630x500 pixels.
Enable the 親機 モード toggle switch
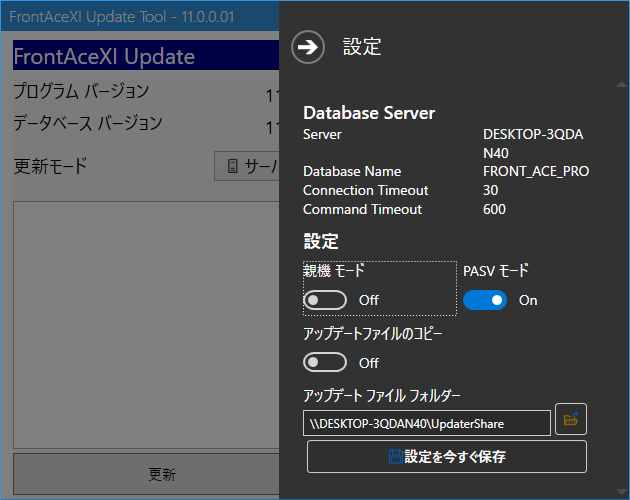tap(325, 300)
